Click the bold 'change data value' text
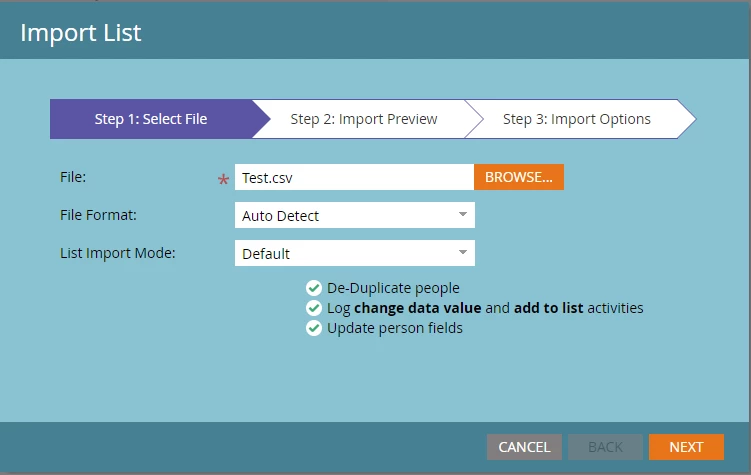This screenshot has height=475, width=751. [x=418, y=308]
